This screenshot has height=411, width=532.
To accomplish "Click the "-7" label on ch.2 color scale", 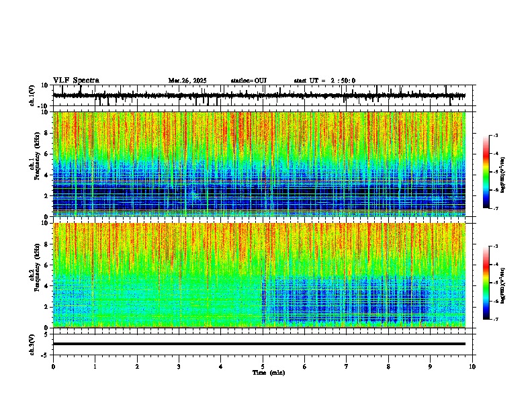I will pyautogui.click(x=496, y=319).
